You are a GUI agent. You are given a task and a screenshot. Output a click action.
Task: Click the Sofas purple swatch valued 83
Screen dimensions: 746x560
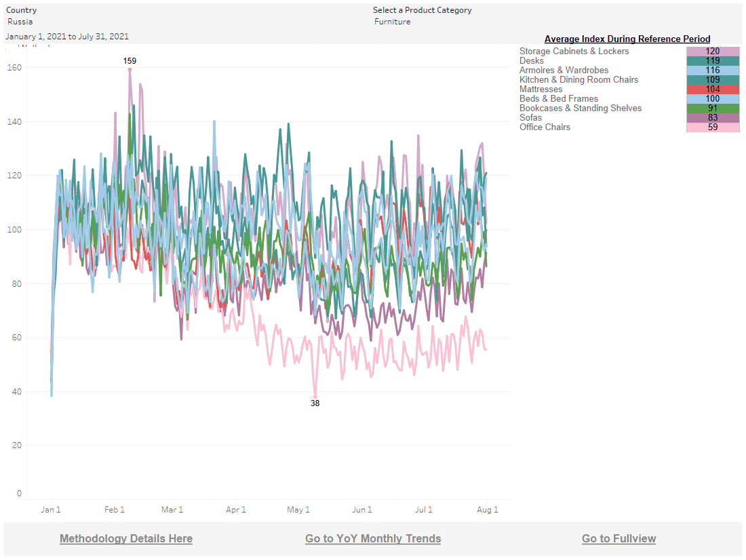712,118
